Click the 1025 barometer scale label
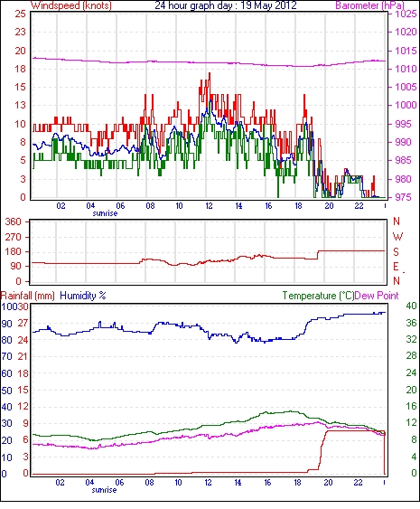The height and width of the screenshot is (509, 420). click(x=406, y=14)
